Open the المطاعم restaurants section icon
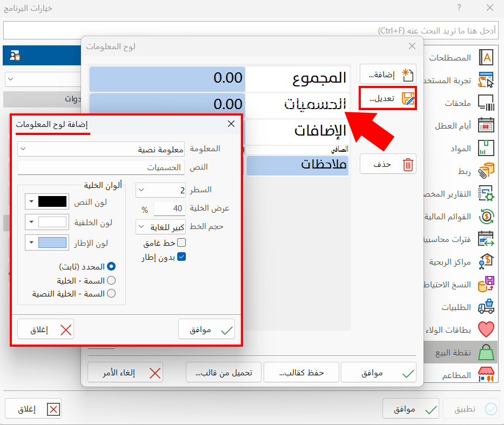504x425 pixels. click(x=486, y=374)
